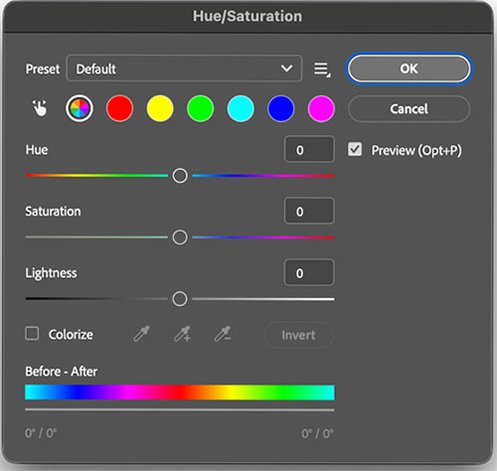Choose the Yellows color range circle

point(160,108)
